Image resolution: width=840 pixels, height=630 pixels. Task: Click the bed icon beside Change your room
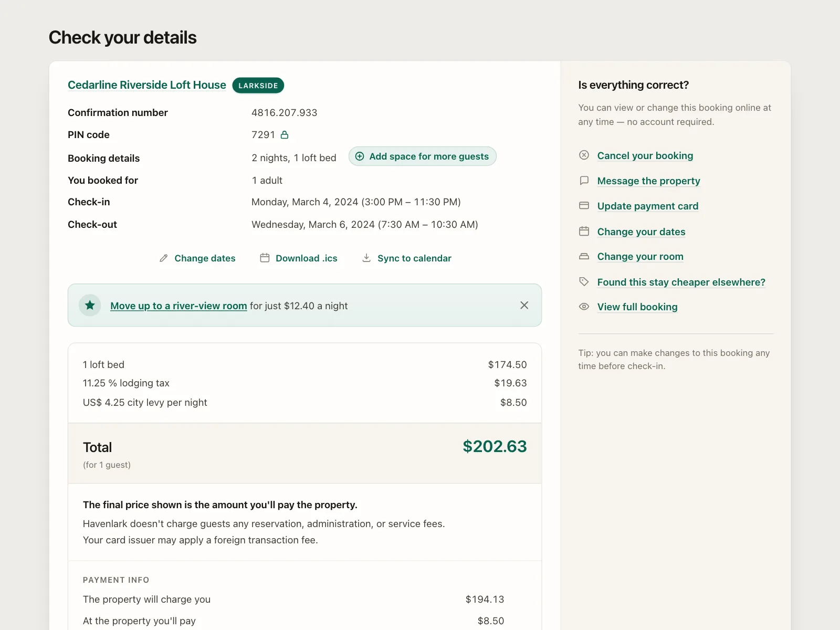584,256
